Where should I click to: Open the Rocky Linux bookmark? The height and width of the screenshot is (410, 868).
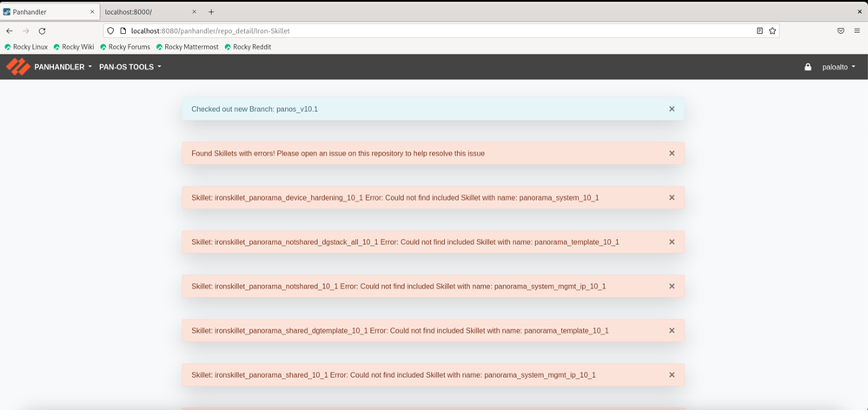pyautogui.click(x=26, y=47)
